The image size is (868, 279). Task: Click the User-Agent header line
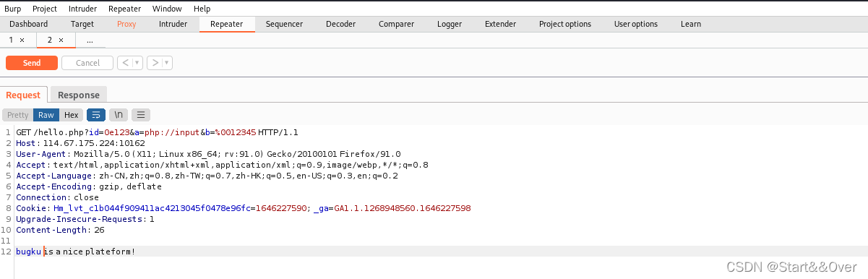click(x=208, y=154)
